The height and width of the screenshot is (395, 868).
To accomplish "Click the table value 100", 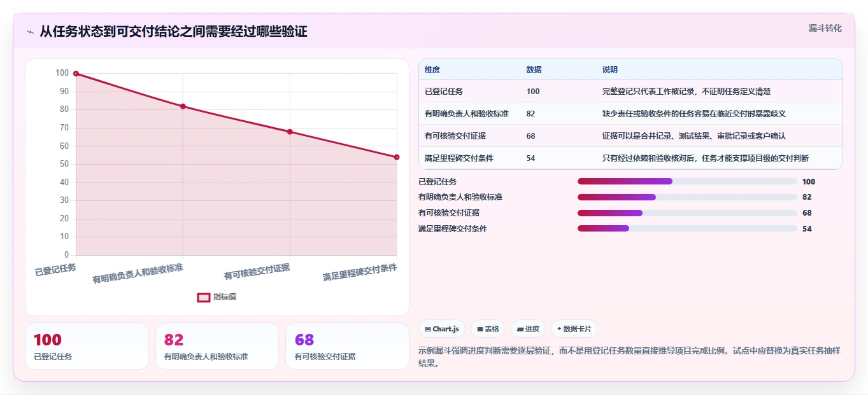I will [x=533, y=92].
